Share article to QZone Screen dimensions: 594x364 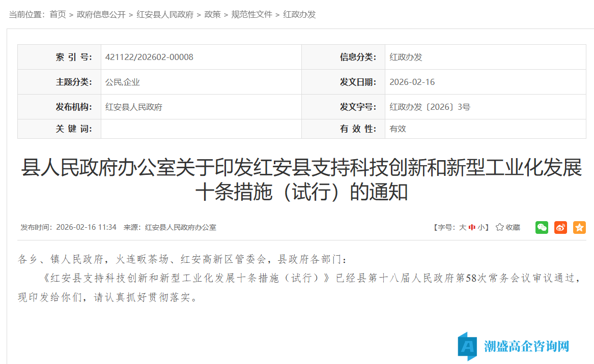[x=579, y=227]
